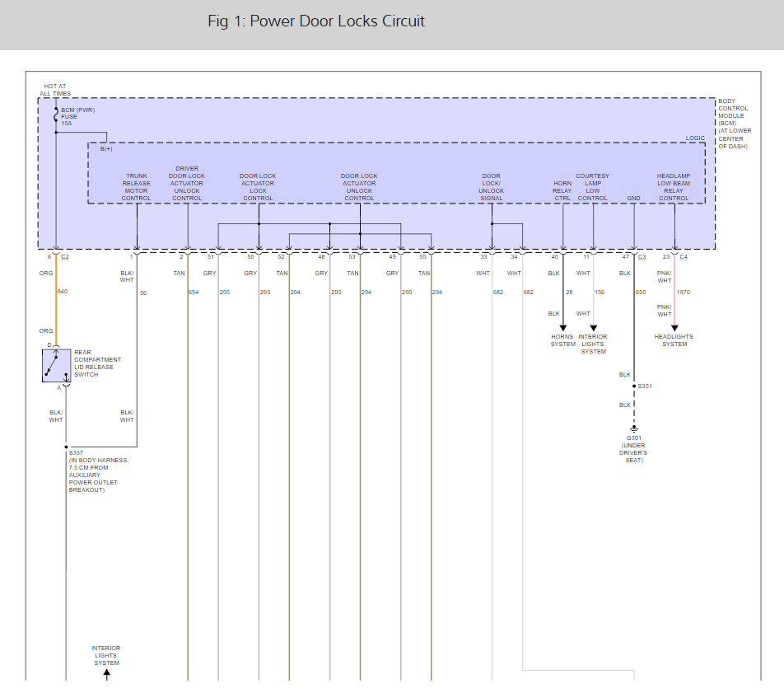Click the 'BCM (PWR) FUSE 15A' label
This screenshot has height=693, width=784.
click(x=77, y=116)
